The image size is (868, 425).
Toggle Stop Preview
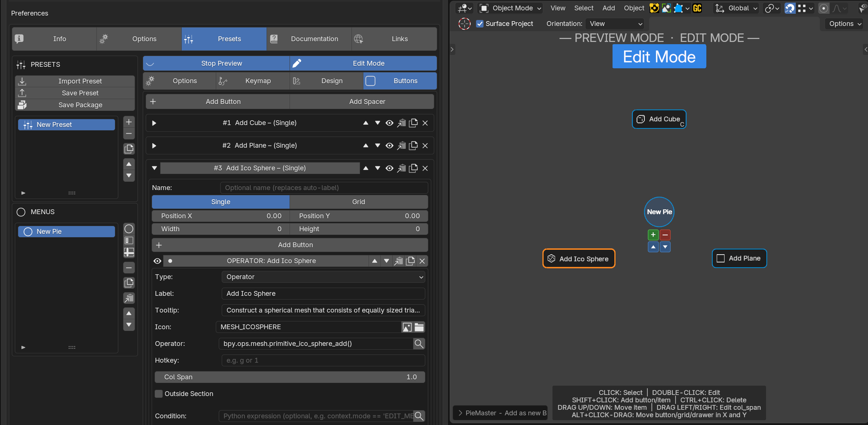coord(216,63)
